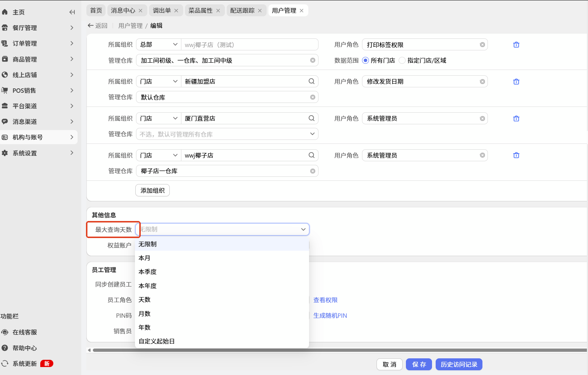This screenshot has height=375, width=588.
Task: Click trash icon for 新疆加盟店 row
Action: (x=516, y=82)
